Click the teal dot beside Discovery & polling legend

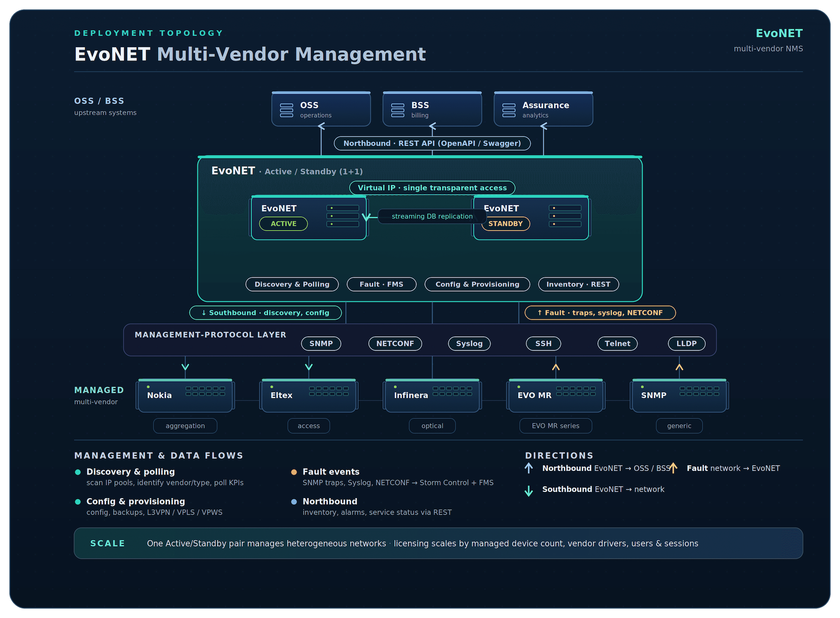(78, 472)
